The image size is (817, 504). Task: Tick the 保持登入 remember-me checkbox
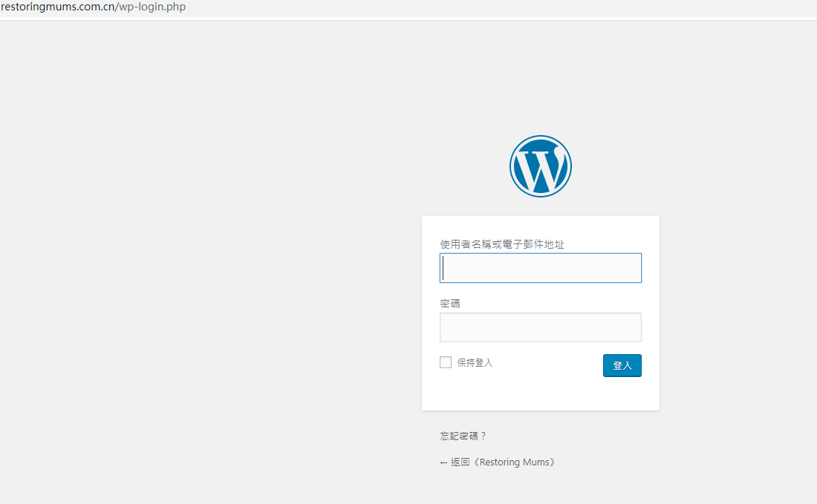click(446, 362)
